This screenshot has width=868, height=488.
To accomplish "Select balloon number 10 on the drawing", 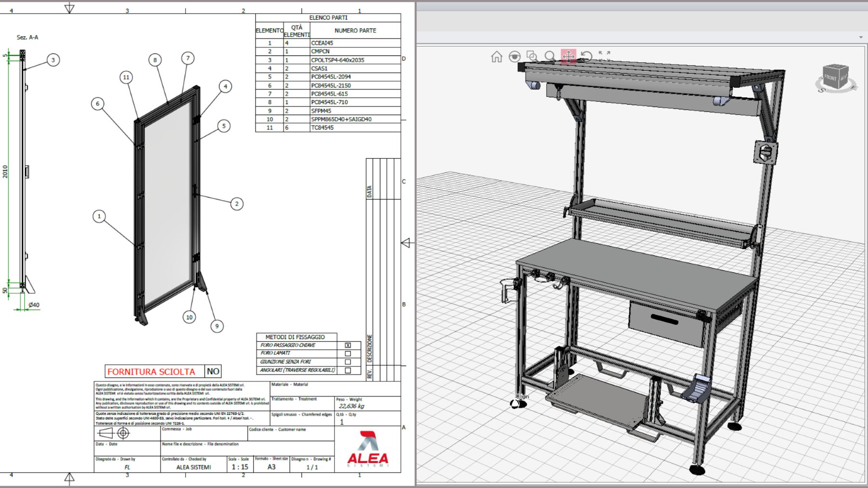I will point(189,317).
